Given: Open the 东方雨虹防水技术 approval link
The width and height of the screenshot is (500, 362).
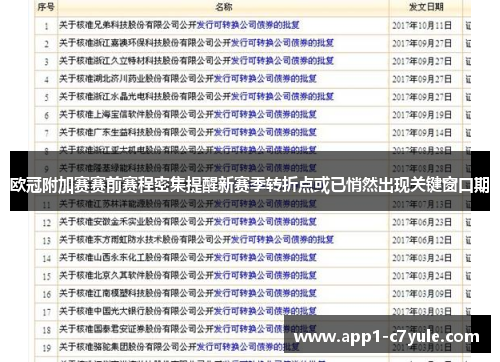Looking at the screenshot, I should tap(196, 240).
